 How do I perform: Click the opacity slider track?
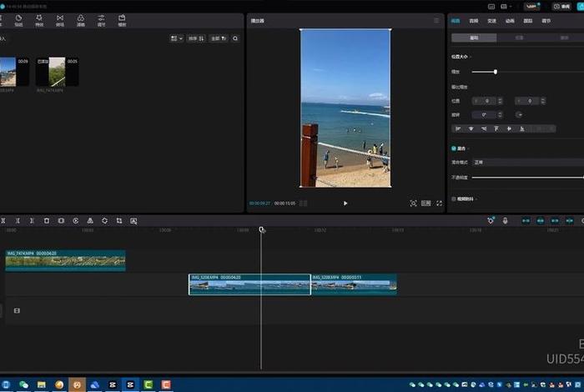coord(528,178)
